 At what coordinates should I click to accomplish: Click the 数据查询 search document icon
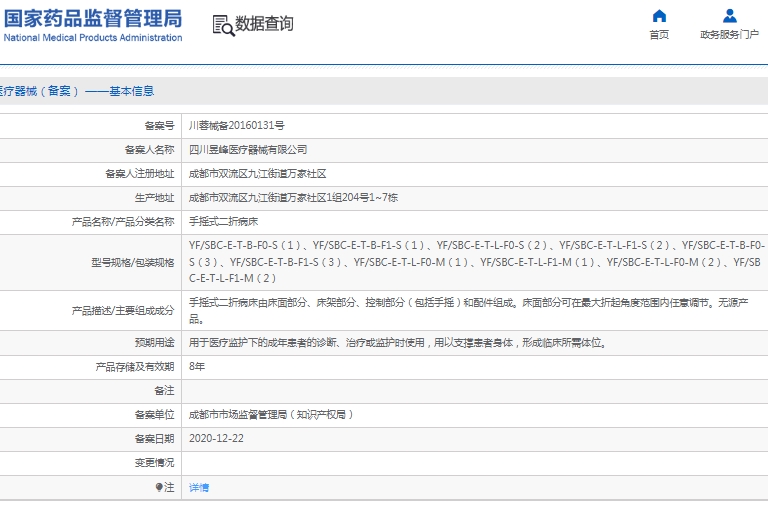click(223, 25)
